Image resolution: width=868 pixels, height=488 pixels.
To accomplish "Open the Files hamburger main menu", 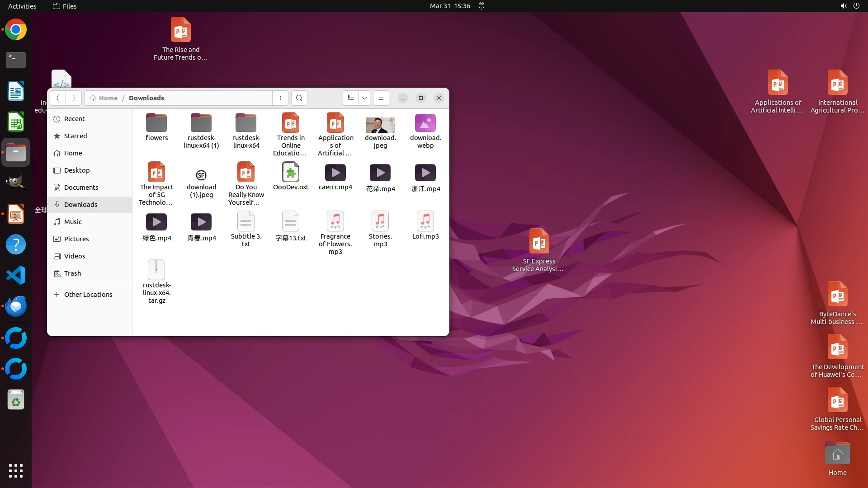I will click(381, 98).
